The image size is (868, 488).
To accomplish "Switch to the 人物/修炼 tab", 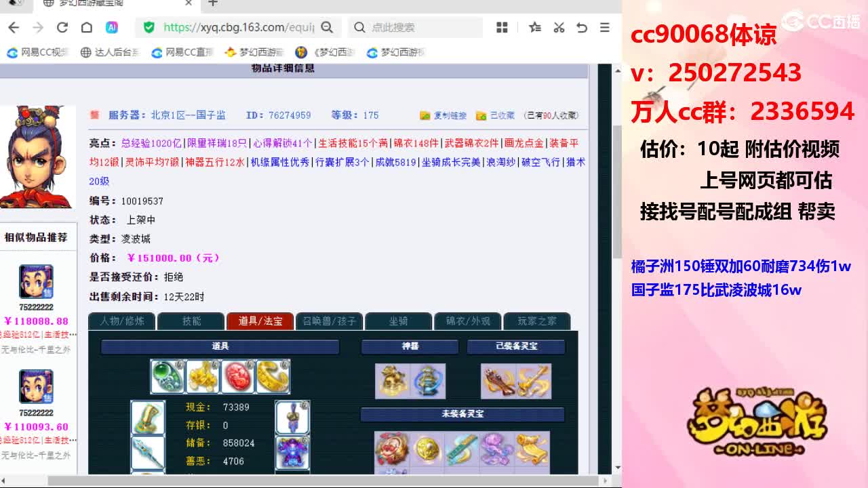I will click(121, 322).
